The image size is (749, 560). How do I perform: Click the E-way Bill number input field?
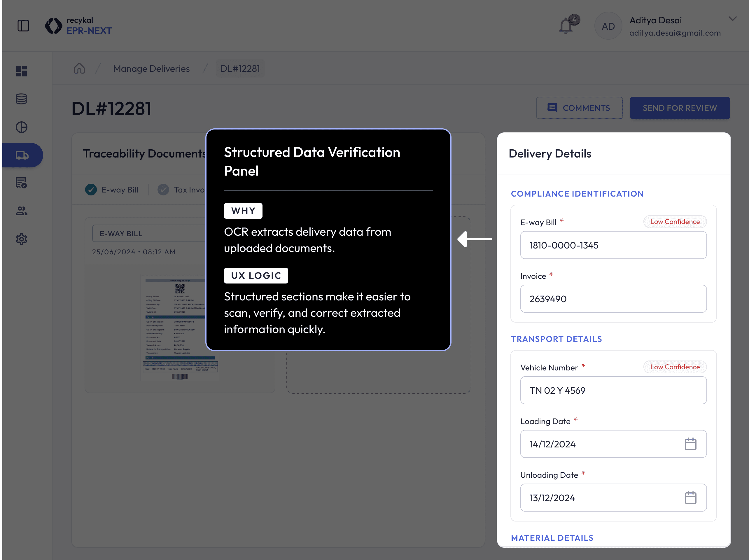pyautogui.click(x=613, y=245)
